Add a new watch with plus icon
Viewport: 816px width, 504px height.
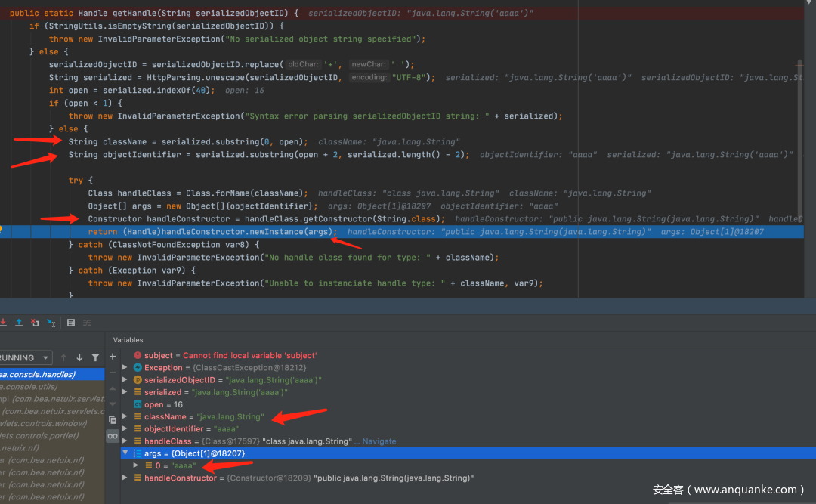click(113, 356)
